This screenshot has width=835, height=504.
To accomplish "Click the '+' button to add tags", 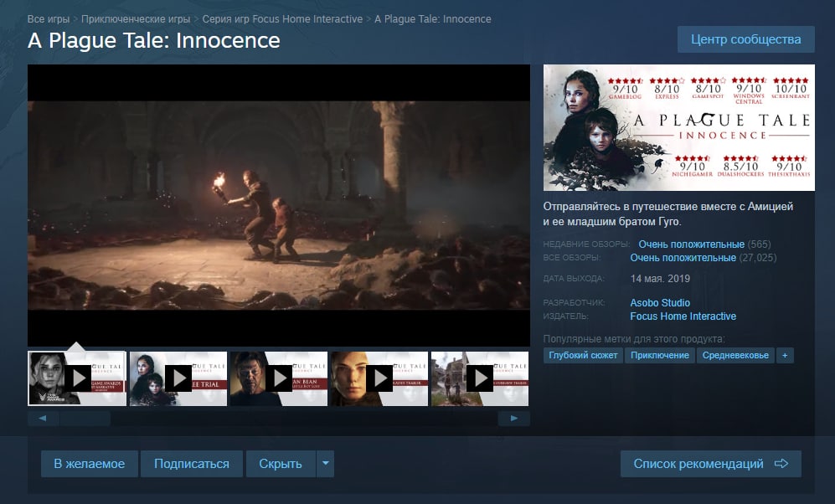I will [x=785, y=355].
